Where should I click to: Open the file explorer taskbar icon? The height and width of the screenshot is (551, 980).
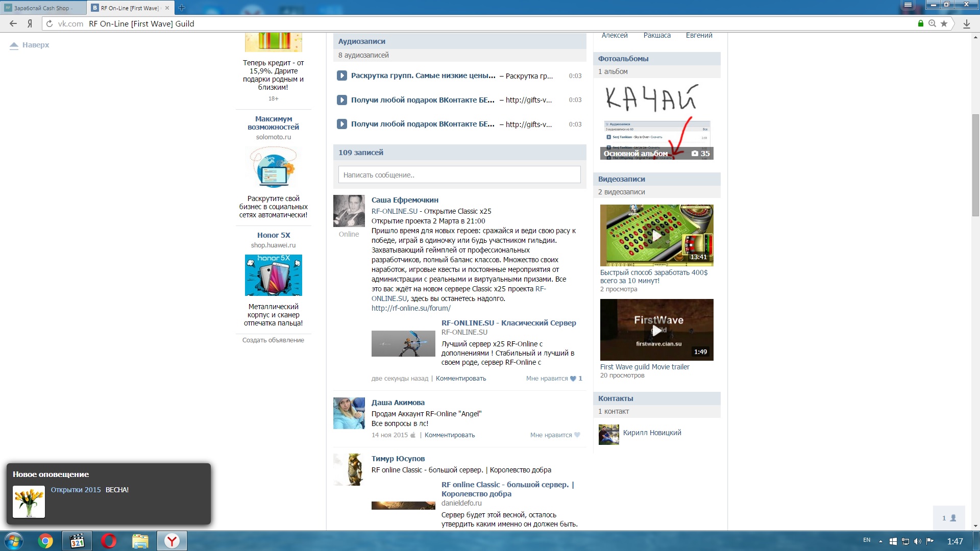click(x=140, y=541)
